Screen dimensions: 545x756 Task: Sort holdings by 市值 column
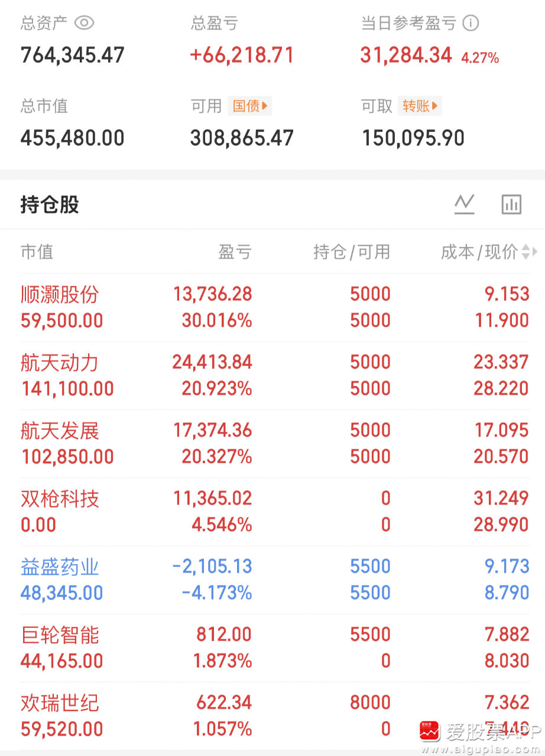(x=37, y=252)
